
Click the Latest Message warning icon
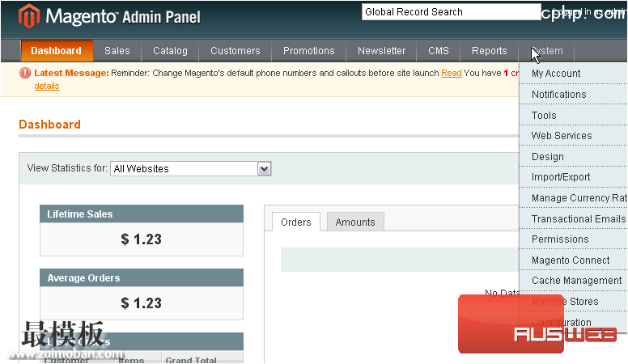click(25, 73)
